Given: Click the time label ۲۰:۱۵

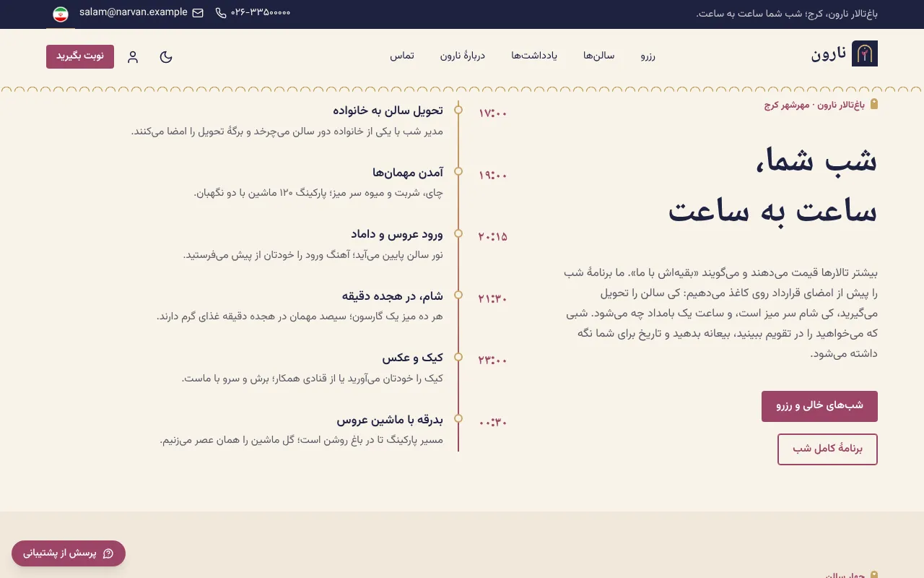Looking at the screenshot, I should 493,236.
